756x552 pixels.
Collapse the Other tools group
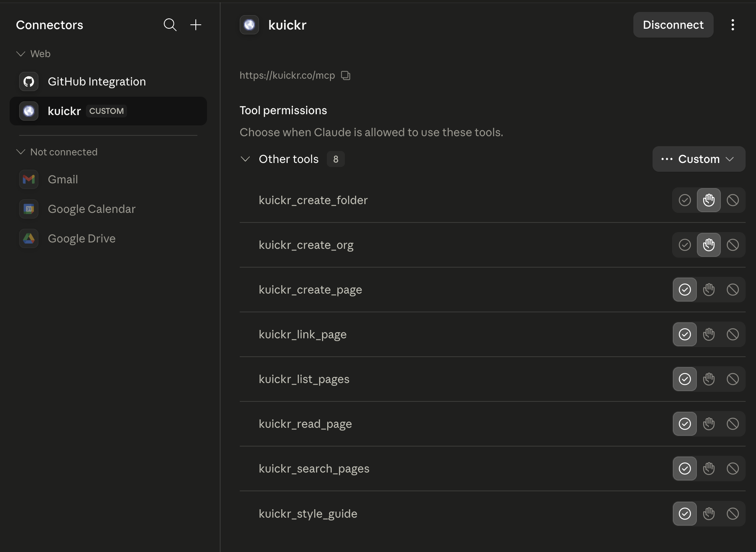pyautogui.click(x=245, y=159)
